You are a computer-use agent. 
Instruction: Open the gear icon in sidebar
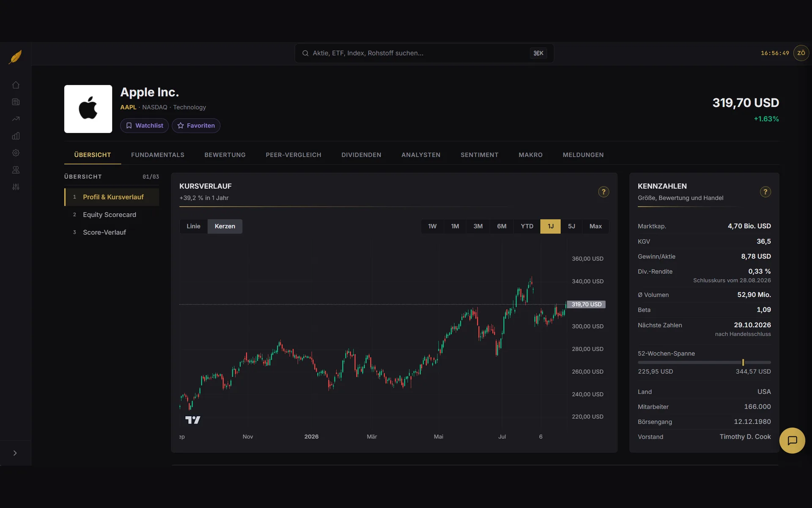[16, 153]
